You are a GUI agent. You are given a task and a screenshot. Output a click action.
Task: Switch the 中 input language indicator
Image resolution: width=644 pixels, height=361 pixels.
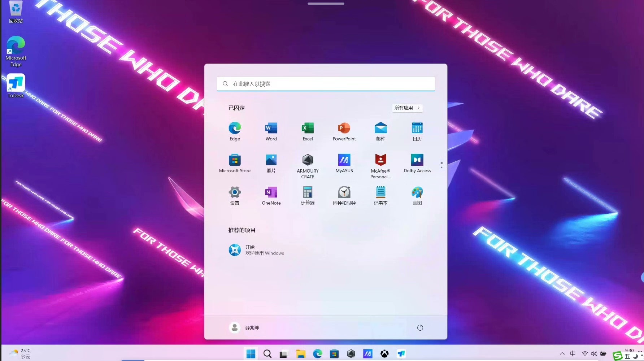click(573, 354)
